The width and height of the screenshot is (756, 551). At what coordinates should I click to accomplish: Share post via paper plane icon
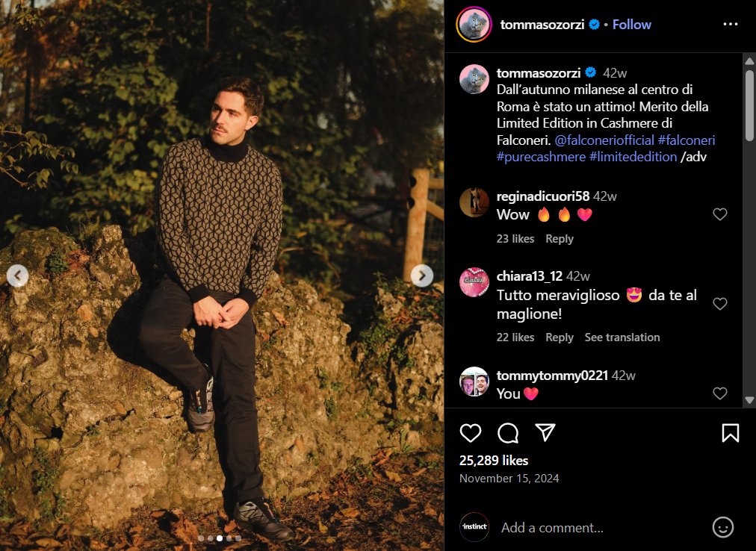[x=545, y=433]
